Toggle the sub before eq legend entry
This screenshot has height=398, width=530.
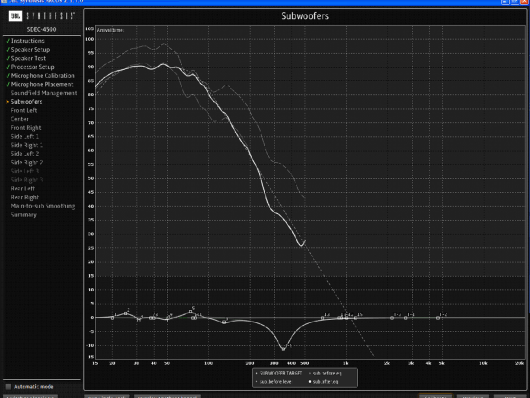pyautogui.click(x=326, y=373)
